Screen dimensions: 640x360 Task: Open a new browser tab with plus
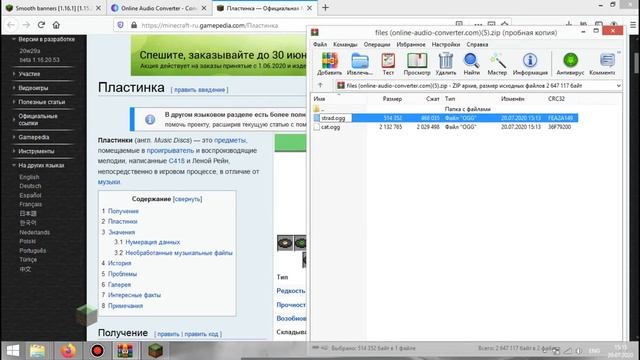click(x=325, y=8)
